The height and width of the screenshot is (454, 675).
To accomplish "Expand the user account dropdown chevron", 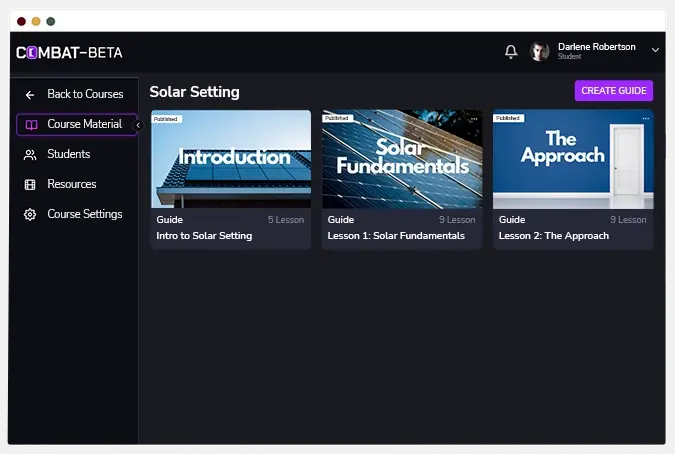I will 655,50.
